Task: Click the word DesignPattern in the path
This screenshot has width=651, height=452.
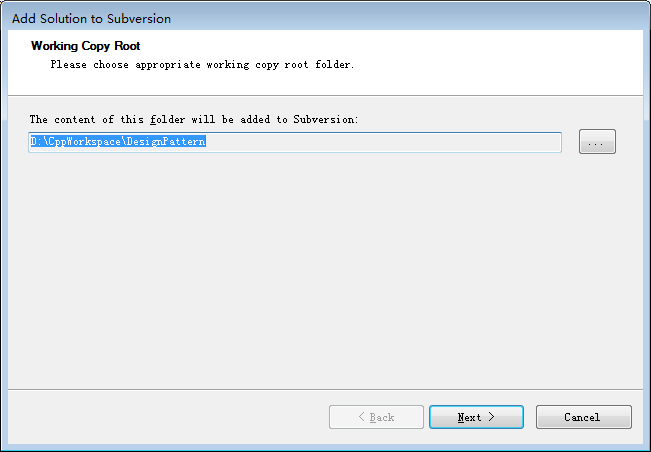Action: pyautogui.click(x=166, y=142)
